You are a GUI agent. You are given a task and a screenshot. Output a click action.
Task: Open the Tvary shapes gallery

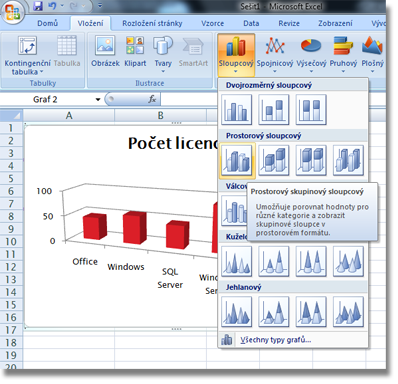pos(163,54)
